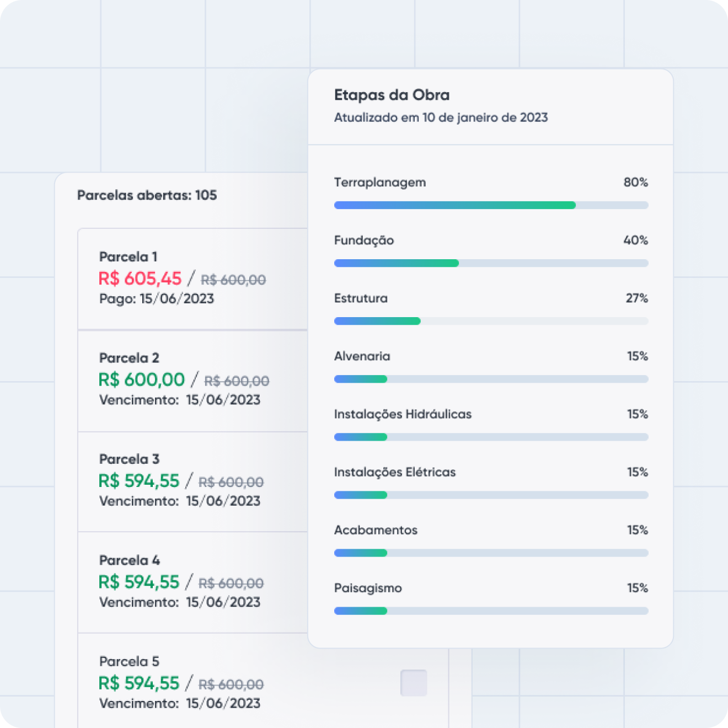
Task: Click the 80% value next to Terraplanagem
Action: 636,182
